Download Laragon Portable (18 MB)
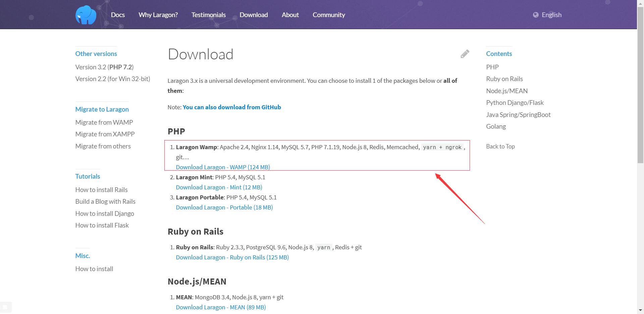This screenshot has width=644, height=314. (224, 207)
